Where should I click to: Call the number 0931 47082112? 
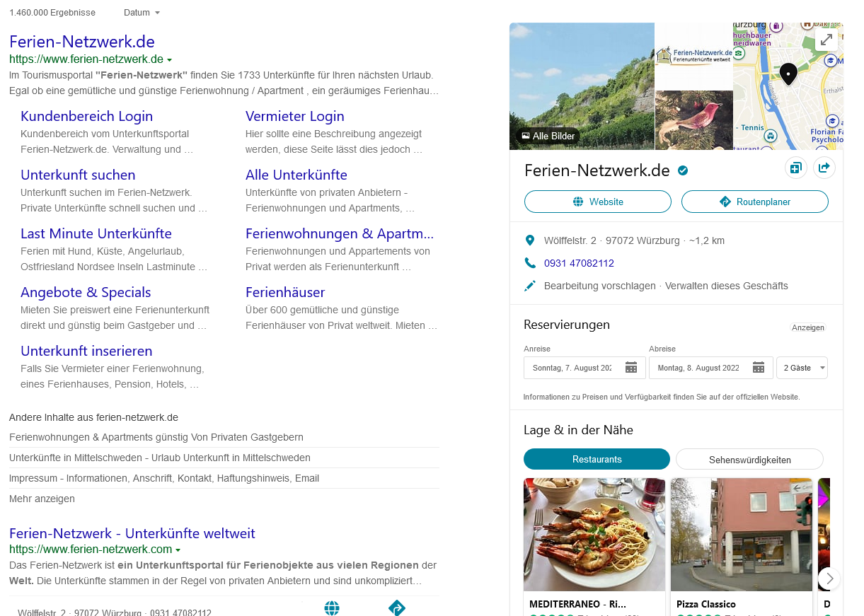(579, 263)
